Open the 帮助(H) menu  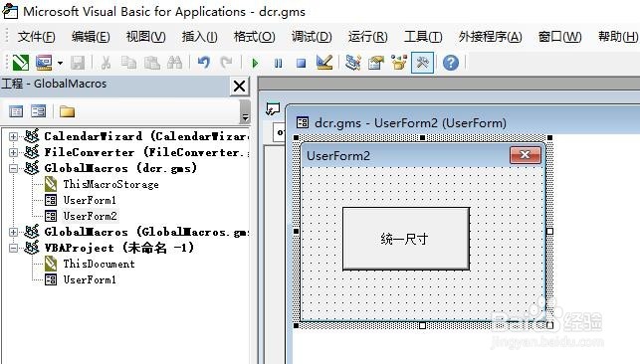point(618,37)
